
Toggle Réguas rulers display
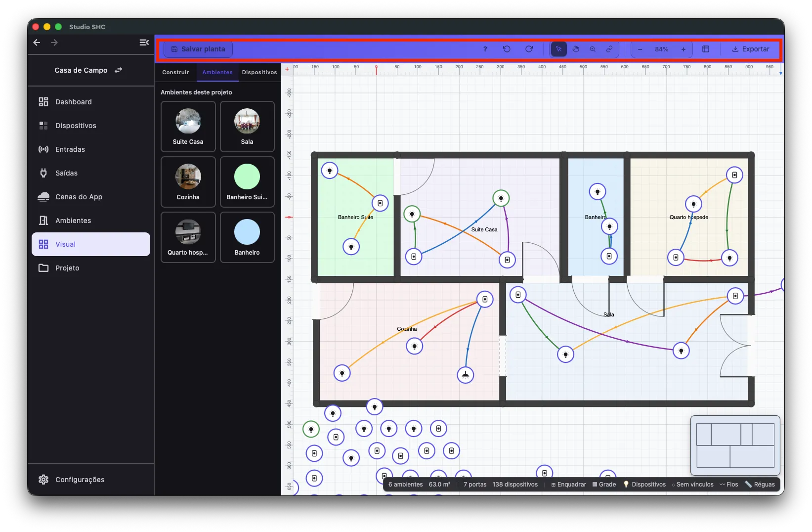tap(760, 485)
